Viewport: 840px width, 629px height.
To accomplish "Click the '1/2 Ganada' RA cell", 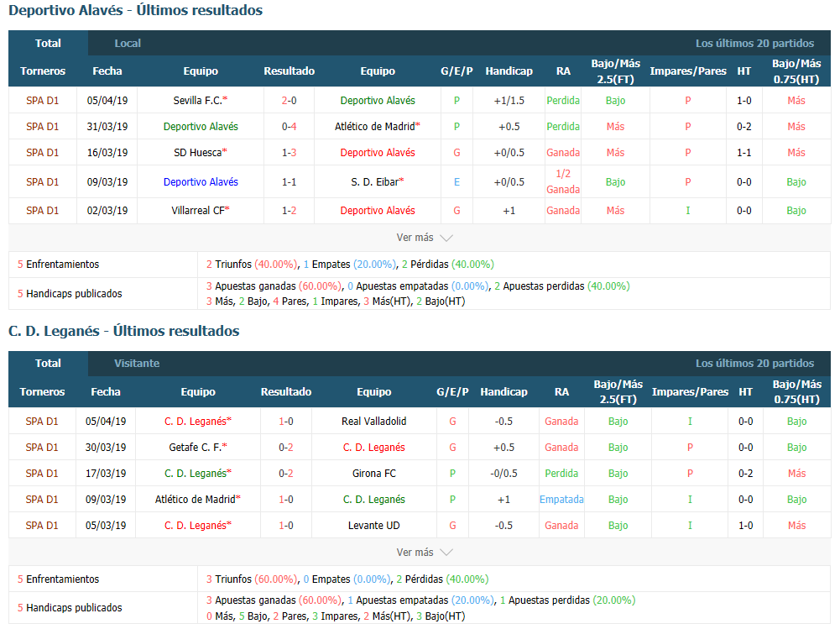I will point(563,181).
